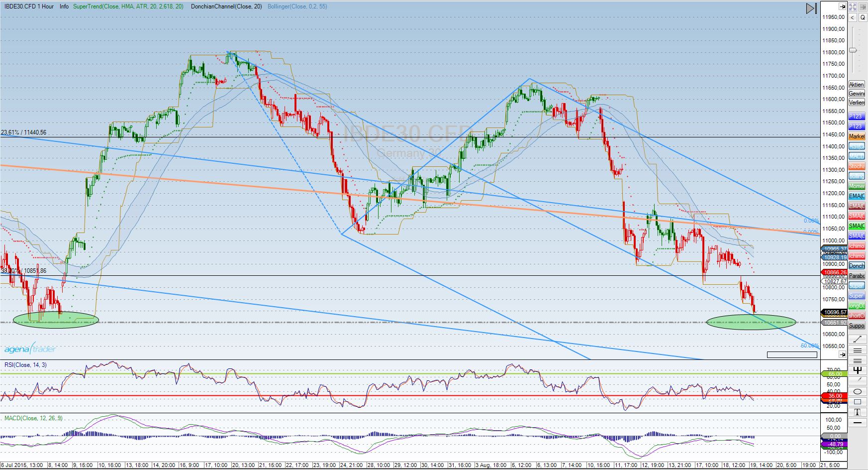Click the SuperTrend indicator label in header
This screenshot has width=868, height=470.
128,6
